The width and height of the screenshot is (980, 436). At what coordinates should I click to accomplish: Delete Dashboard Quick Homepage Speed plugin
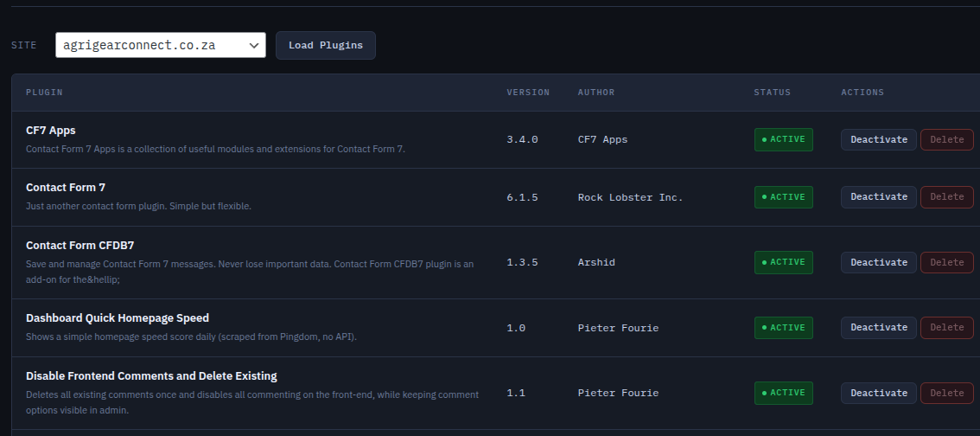pos(947,328)
